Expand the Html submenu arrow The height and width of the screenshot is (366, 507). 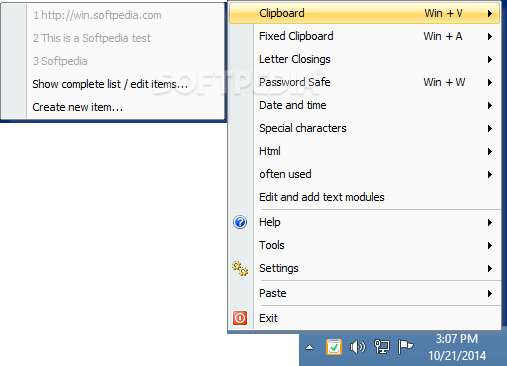490,151
